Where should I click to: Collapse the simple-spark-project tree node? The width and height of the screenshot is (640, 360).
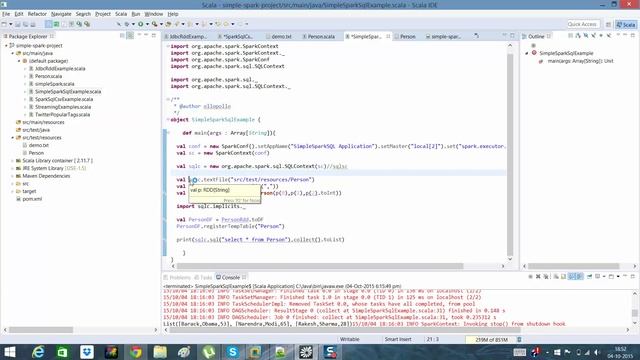(6, 46)
